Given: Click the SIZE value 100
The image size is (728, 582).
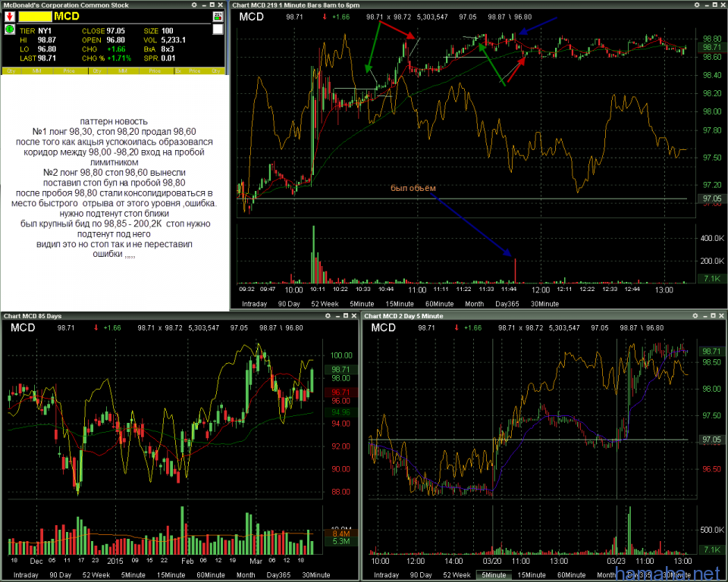Looking at the screenshot, I should pos(167,30).
